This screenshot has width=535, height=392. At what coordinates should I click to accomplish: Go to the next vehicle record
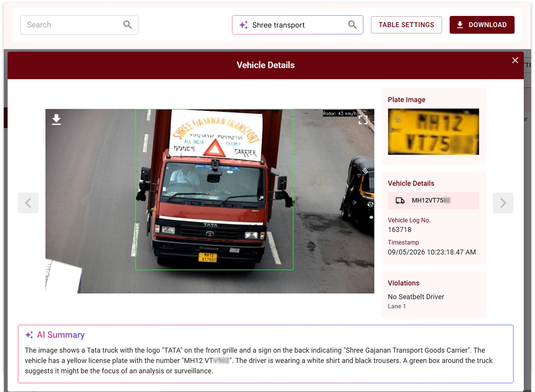coord(503,203)
